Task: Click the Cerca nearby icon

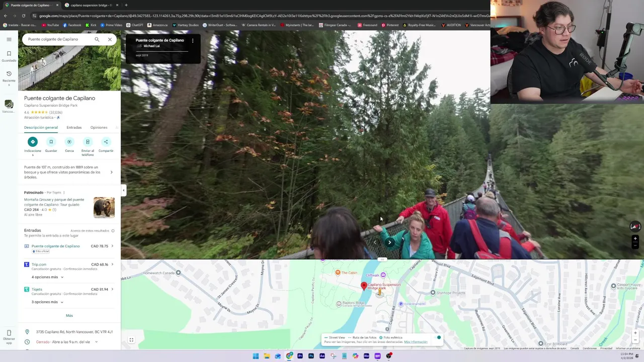Action: pyautogui.click(x=69, y=142)
